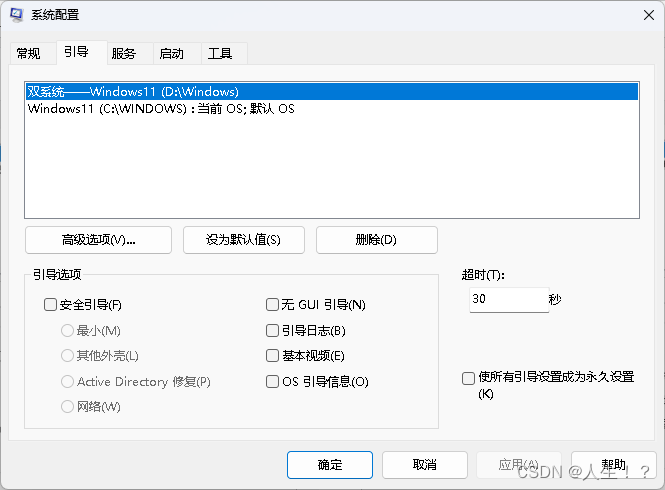Tick the 无 GUI 引导(N) checkbox
Image resolution: width=665 pixels, height=490 pixels.
(x=272, y=305)
